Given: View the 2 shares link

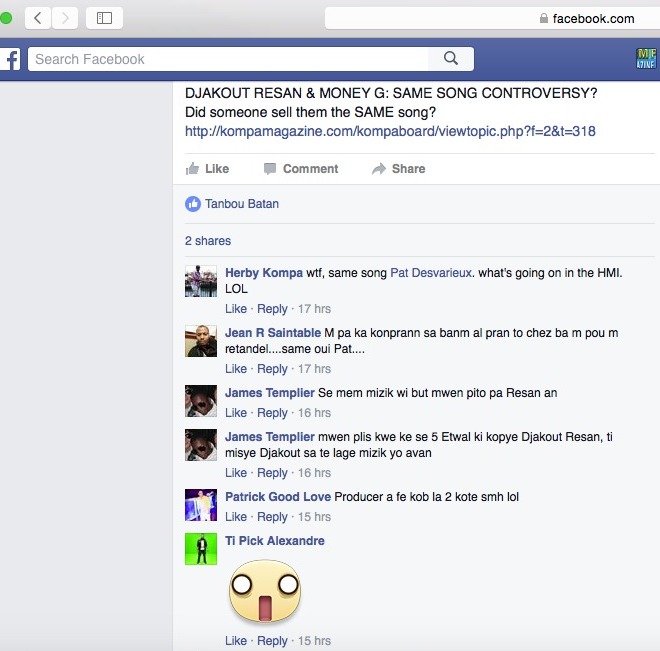Looking at the screenshot, I should tap(208, 241).
